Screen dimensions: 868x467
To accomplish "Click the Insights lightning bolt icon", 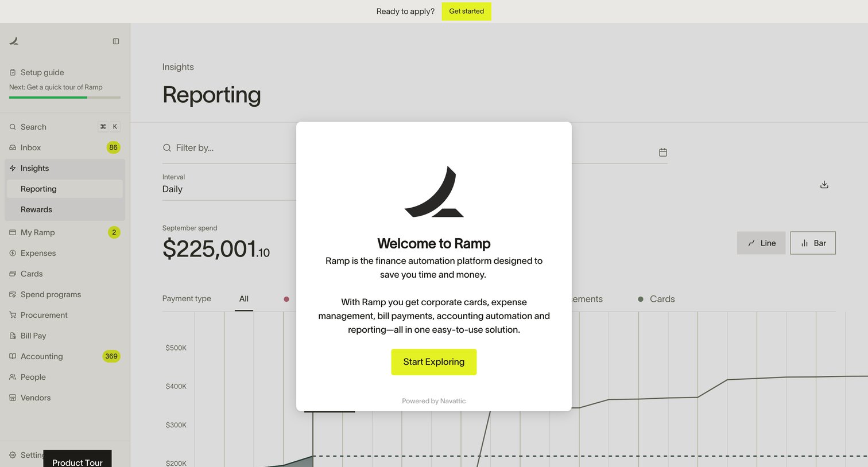I will [13, 168].
